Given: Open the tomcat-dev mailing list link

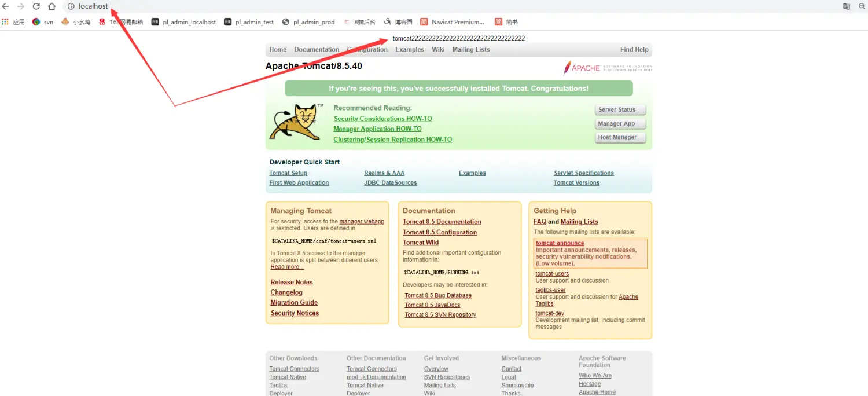Looking at the screenshot, I should tap(550, 313).
